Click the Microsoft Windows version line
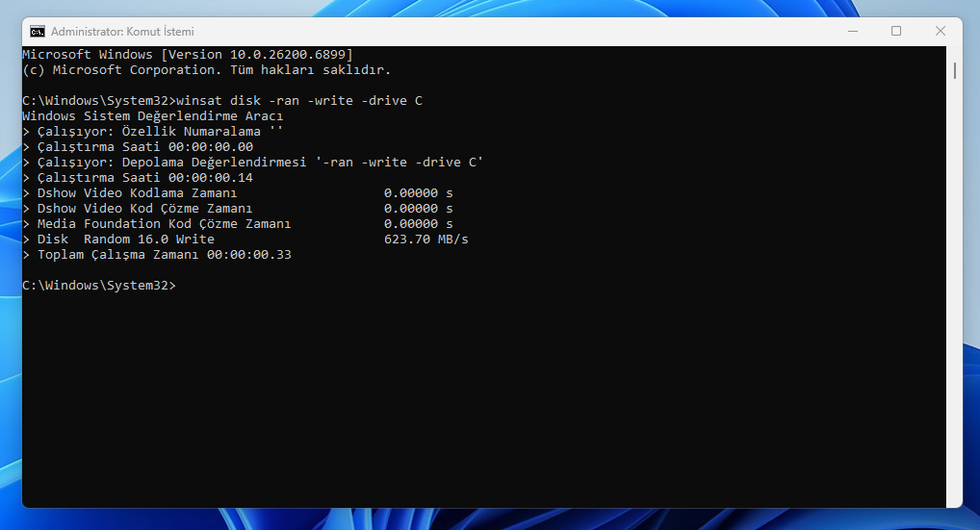This screenshot has height=530, width=980. 187,55
